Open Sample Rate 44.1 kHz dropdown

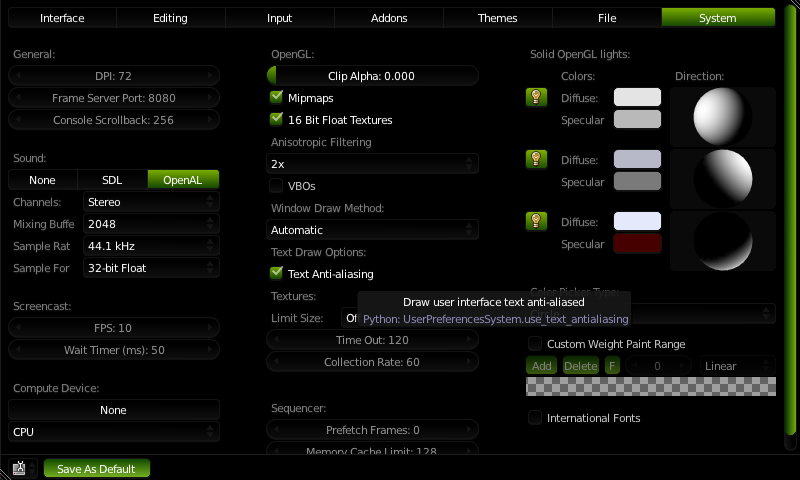[x=151, y=246]
